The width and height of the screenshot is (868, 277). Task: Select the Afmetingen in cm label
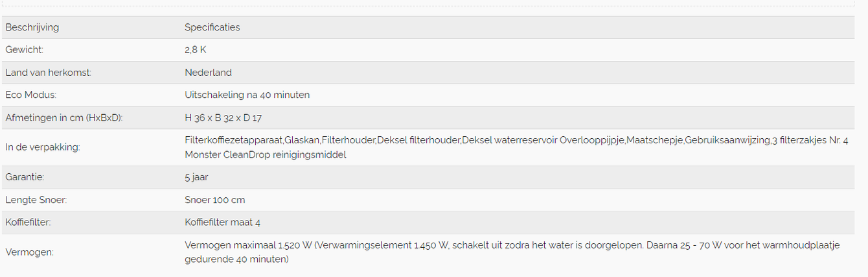coord(64,117)
